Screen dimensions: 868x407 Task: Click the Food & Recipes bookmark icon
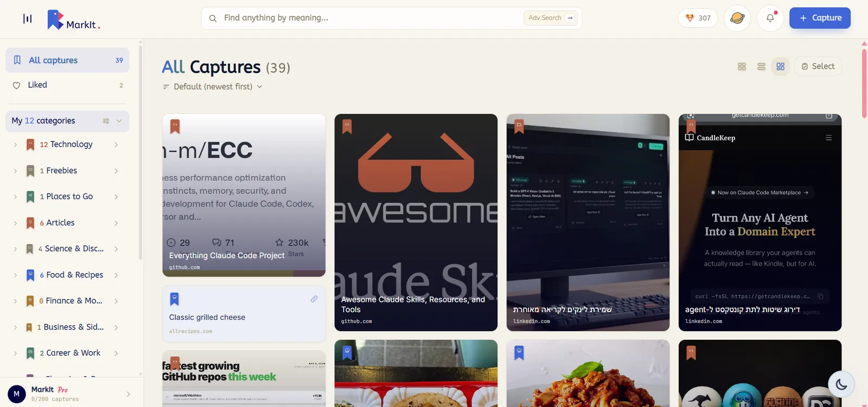30,275
